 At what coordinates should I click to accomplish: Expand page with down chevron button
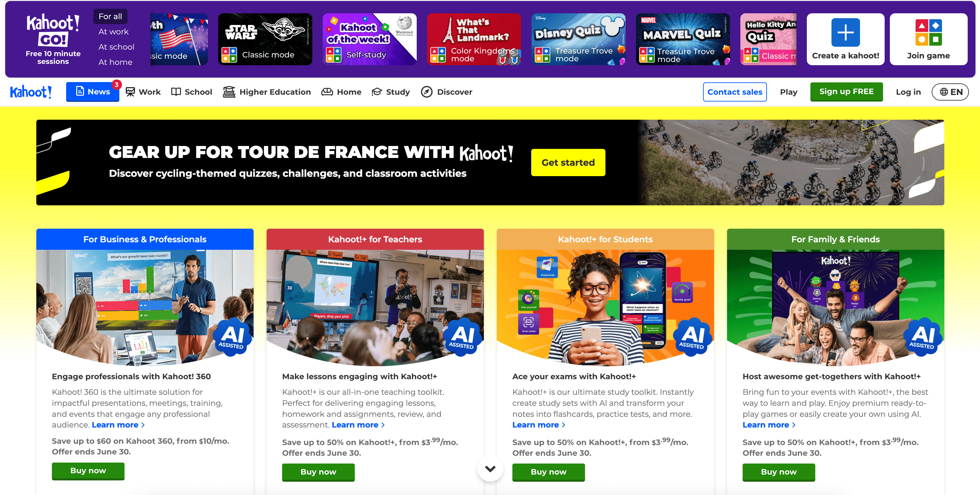(490, 468)
